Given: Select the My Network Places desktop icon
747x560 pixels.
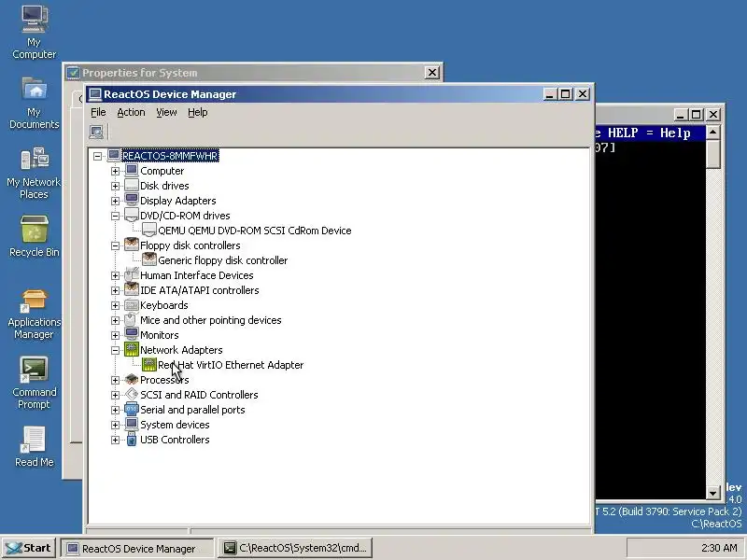Looking at the screenshot, I should coord(35,160).
